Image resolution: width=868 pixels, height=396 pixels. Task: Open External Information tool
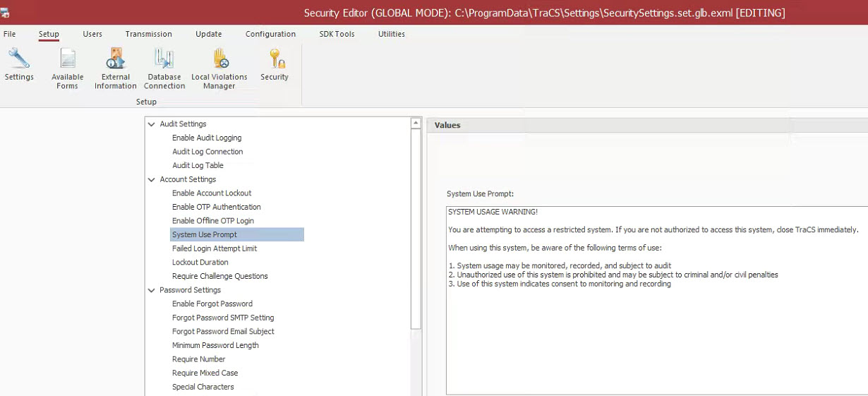point(115,60)
